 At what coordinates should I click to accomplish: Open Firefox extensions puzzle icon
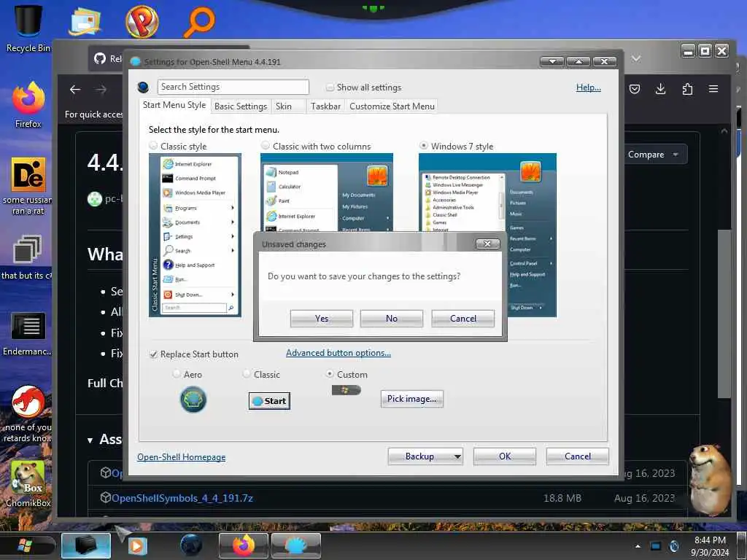point(687,89)
